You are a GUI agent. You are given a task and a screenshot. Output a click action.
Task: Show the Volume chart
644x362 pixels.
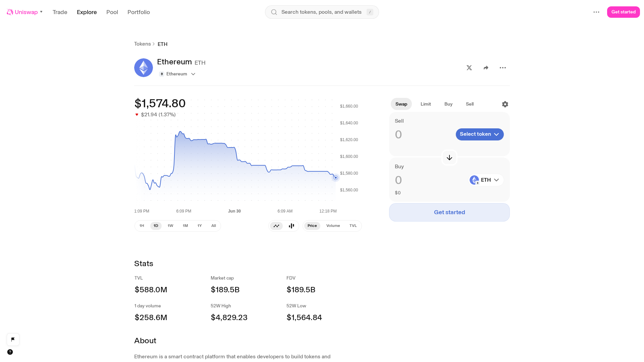pos(333,226)
